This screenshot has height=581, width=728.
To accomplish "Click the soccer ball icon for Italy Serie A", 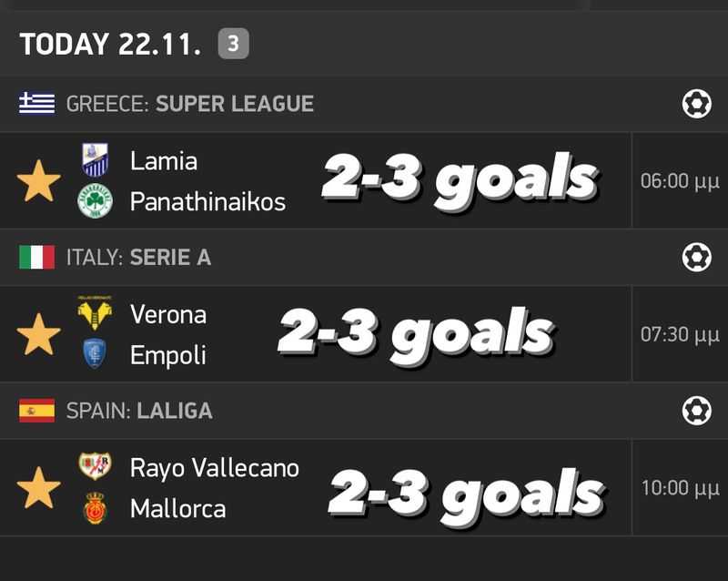I will coord(696,258).
